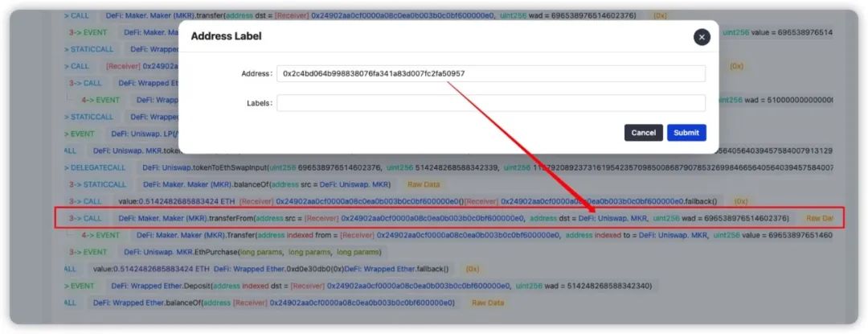
Task: Click the Address Label dialog title
Action: pyautogui.click(x=226, y=36)
